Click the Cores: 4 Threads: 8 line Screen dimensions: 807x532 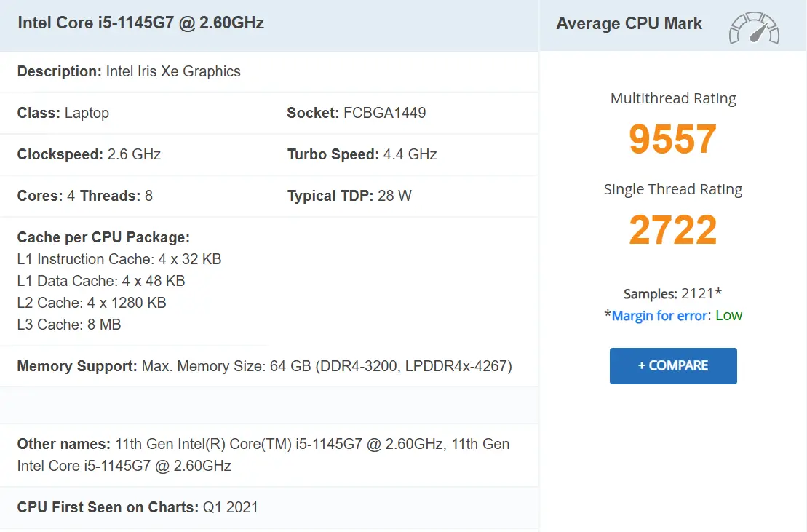coord(85,196)
